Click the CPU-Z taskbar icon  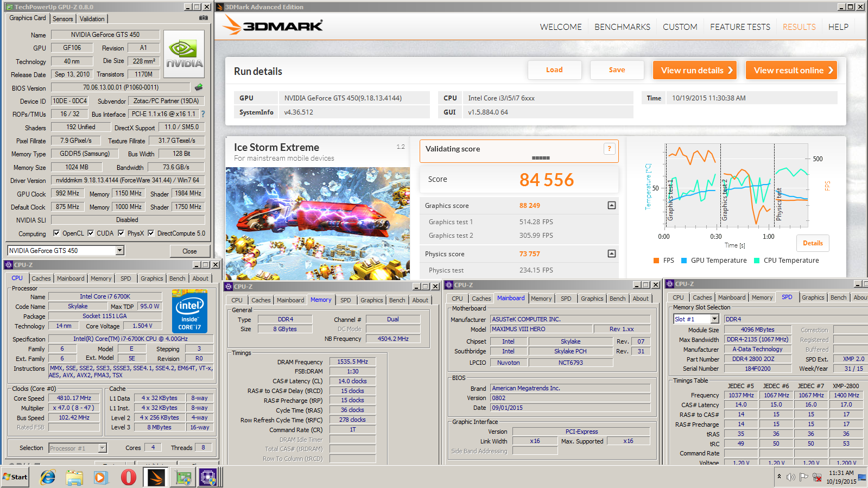coord(208,477)
